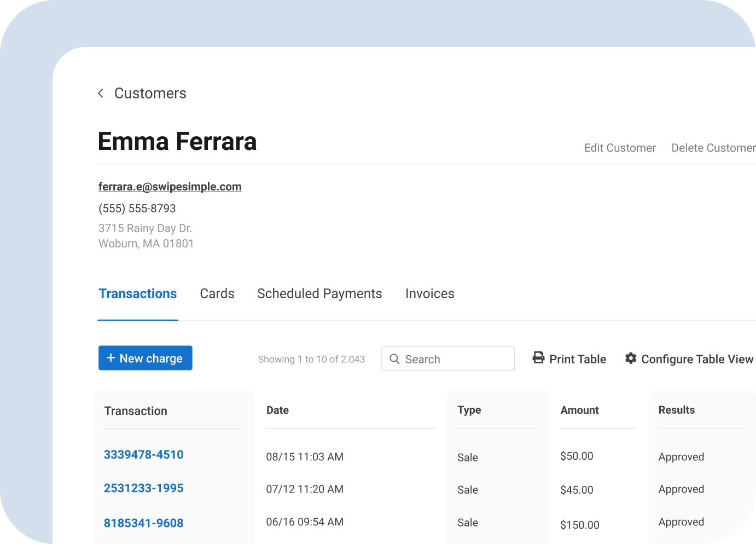
Task: Open Edit Customer
Action: [x=620, y=148]
